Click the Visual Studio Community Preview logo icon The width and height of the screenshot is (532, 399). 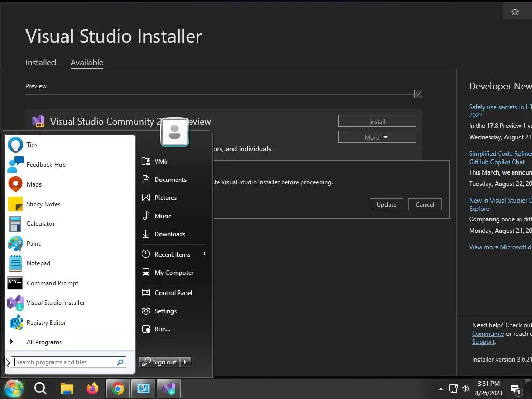pyautogui.click(x=38, y=121)
